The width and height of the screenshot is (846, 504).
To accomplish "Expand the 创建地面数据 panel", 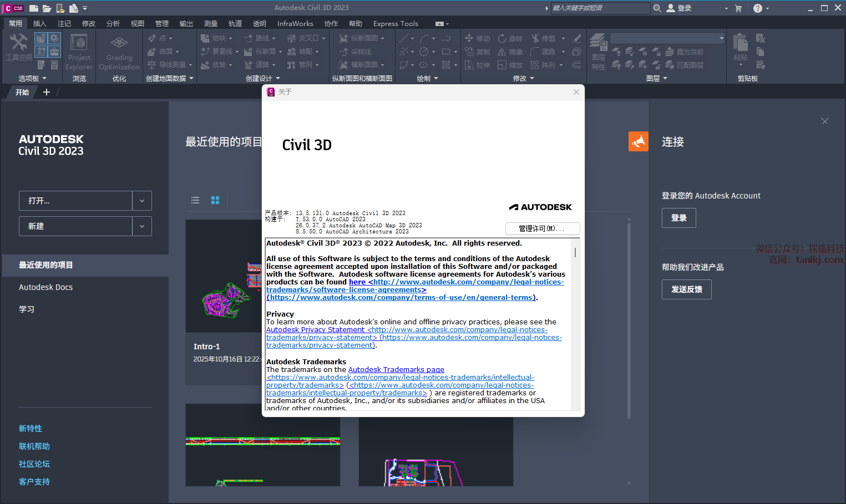I will [x=170, y=79].
